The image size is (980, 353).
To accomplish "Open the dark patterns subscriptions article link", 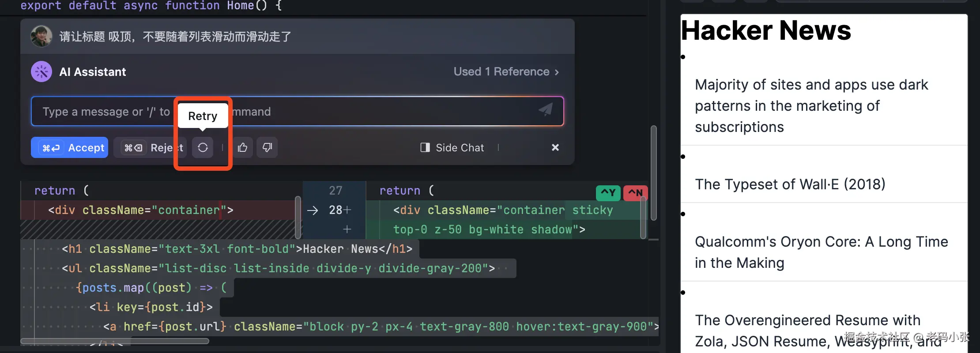I will (x=811, y=106).
